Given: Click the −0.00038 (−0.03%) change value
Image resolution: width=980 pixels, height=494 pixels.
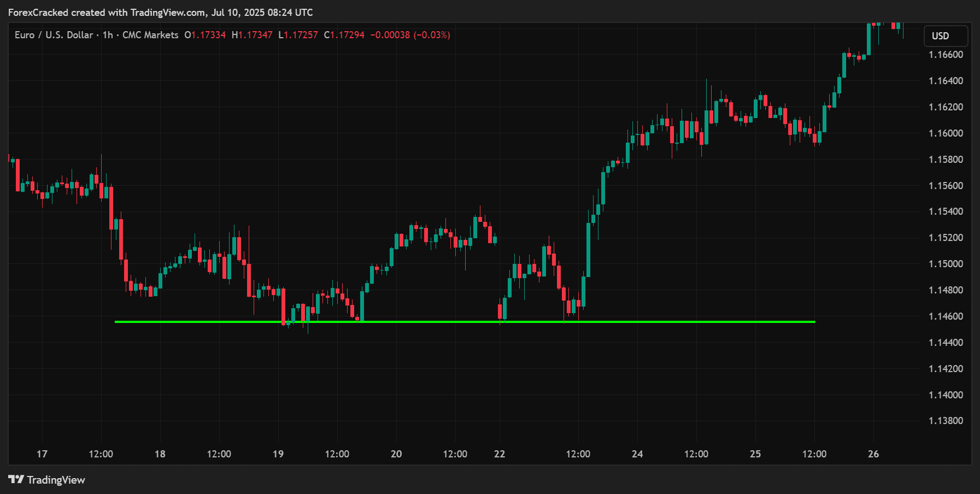Looking at the screenshot, I should pos(410,35).
